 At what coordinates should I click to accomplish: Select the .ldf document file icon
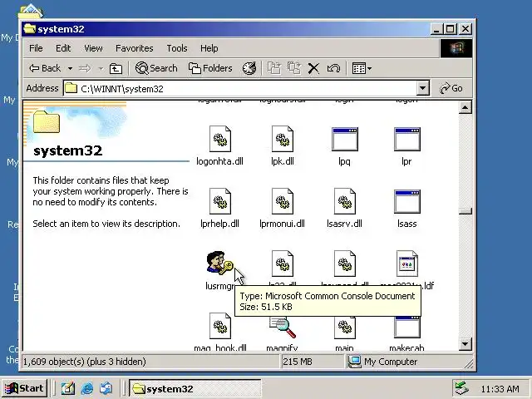407,264
